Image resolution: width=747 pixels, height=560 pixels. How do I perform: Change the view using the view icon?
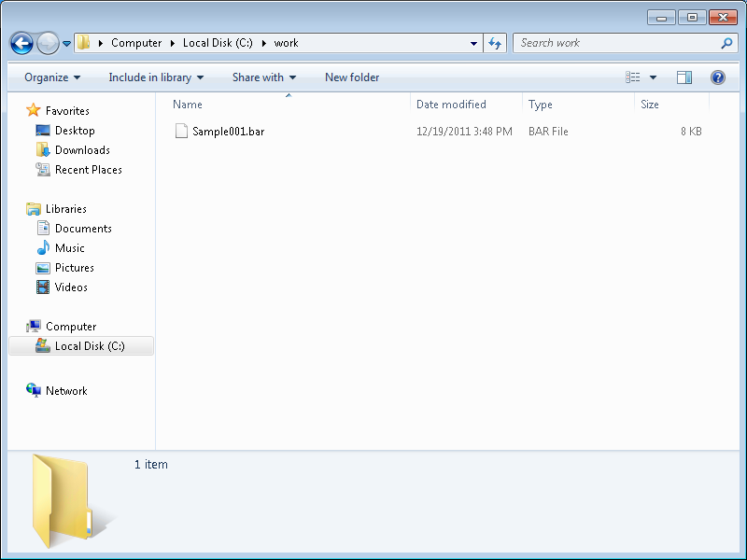click(633, 77)
